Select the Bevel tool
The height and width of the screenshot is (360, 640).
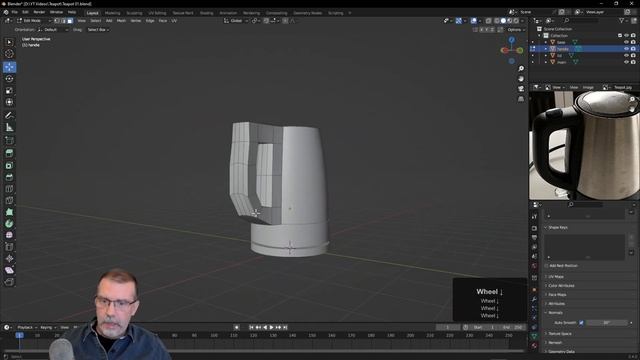(9, 177)
